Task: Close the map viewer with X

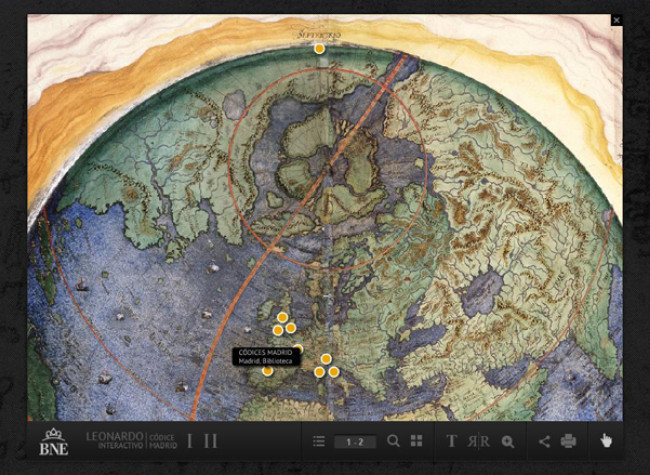Action: (x=616, y=20)
